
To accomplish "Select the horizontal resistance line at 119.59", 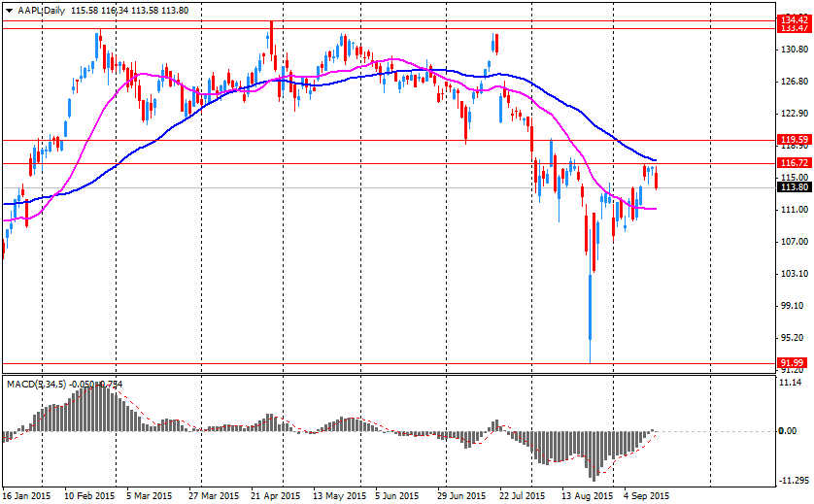I will (390, 140).
